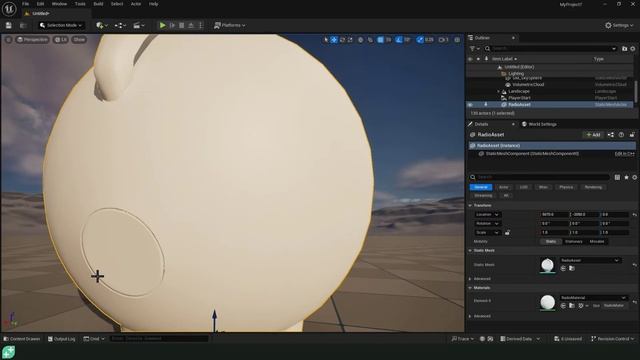The width and height of the screenshot is (640, 360).
Task: Select the General details filter
Action: 481,187
